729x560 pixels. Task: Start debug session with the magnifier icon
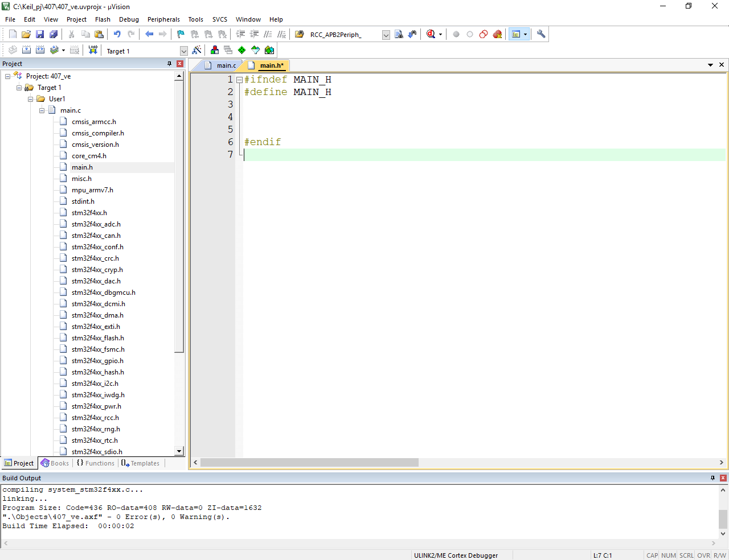tap(431, 34)
